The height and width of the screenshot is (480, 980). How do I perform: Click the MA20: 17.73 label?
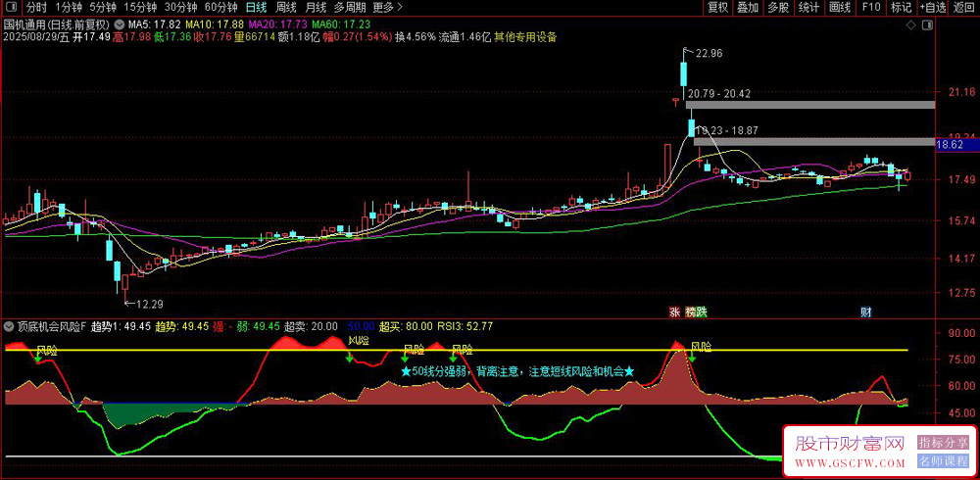pyautogui.click(x=277, y=24)
